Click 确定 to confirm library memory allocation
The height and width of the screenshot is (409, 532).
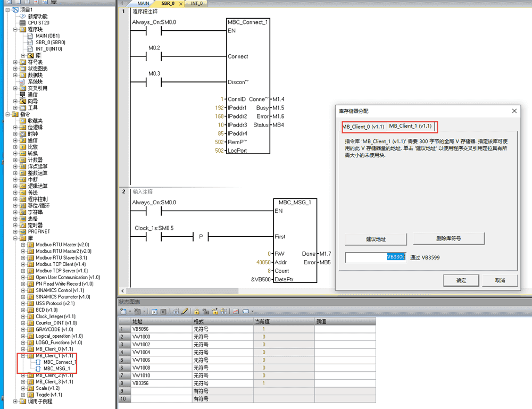[x=461, y=280]
